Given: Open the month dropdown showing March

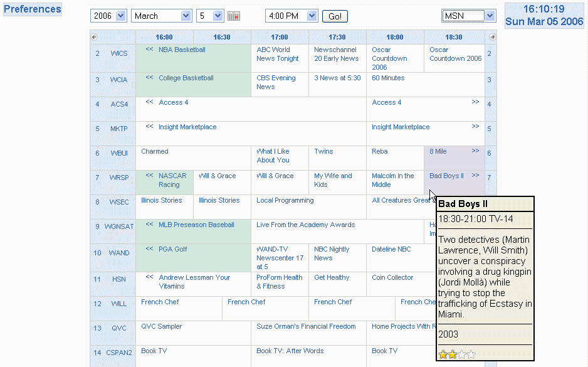Looking at the screenshot, I should pos(161,16).
